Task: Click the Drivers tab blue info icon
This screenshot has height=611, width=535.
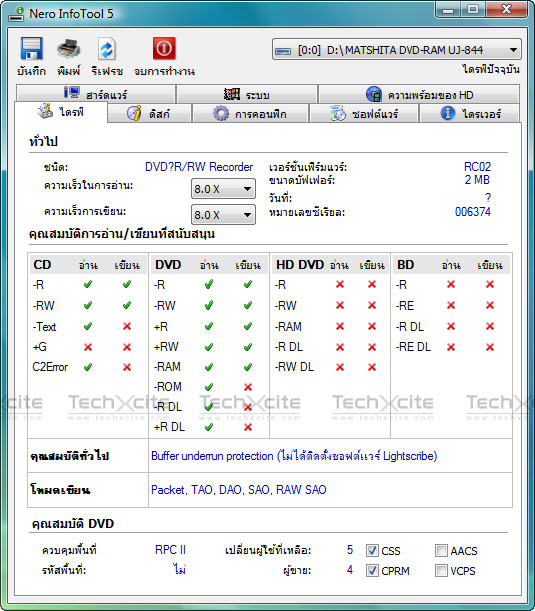Action: [x=448, y=113]
